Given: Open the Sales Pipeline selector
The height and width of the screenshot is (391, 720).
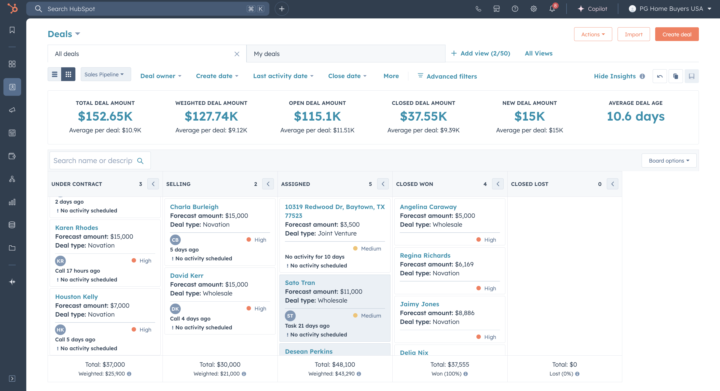Looking at the screenshot, I should [105, 74].
